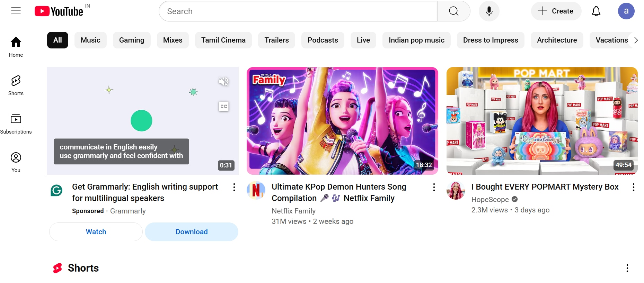The height and width of the screenshot is (283, 644).
Task: Click the 18:32 duration badge
Action: (x=424, y=165)
